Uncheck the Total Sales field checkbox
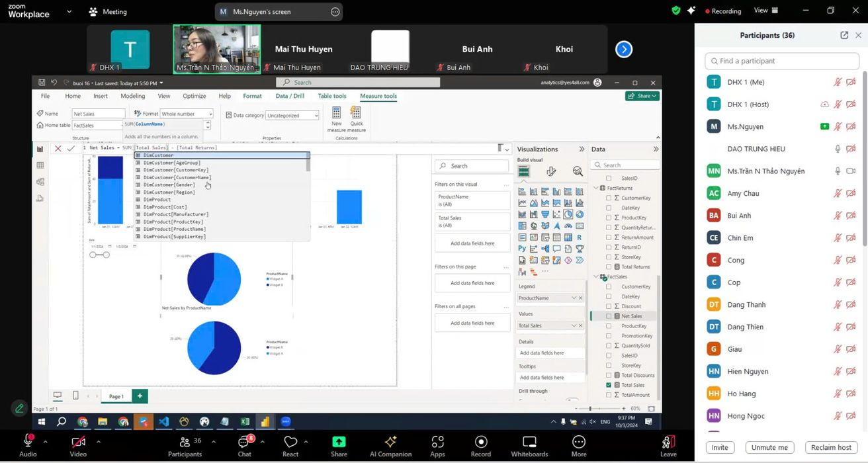Screen dimensions: 868x463 point(609,385)
